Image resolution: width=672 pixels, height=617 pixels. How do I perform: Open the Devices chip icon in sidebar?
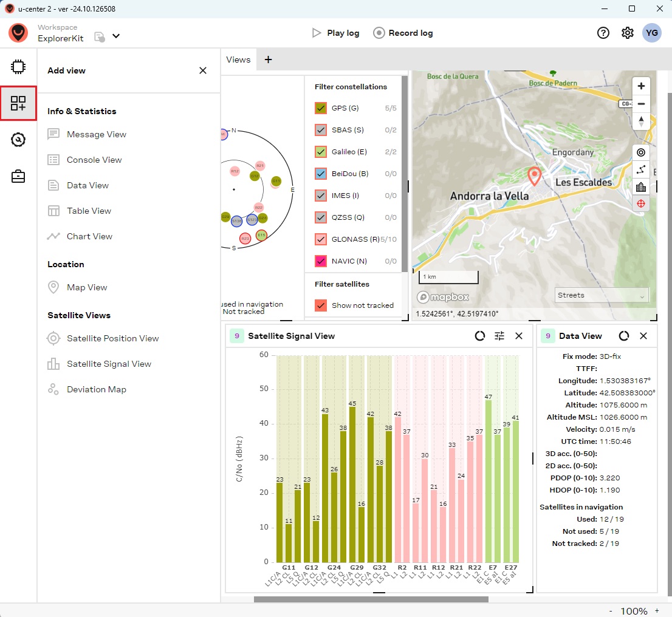click(18, 67)
